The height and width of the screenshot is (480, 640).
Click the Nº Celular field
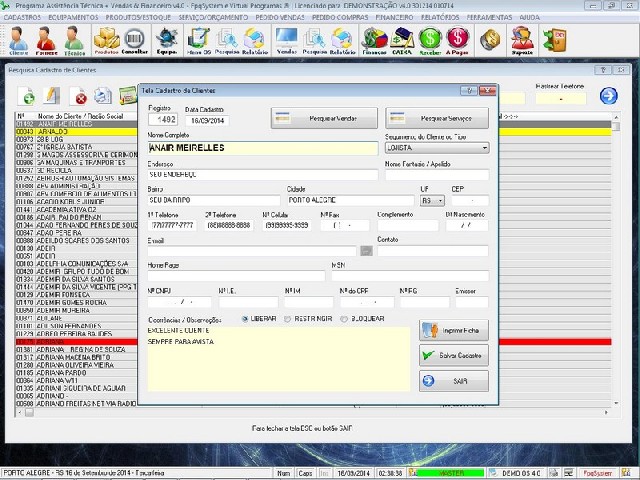pos(287,225)
